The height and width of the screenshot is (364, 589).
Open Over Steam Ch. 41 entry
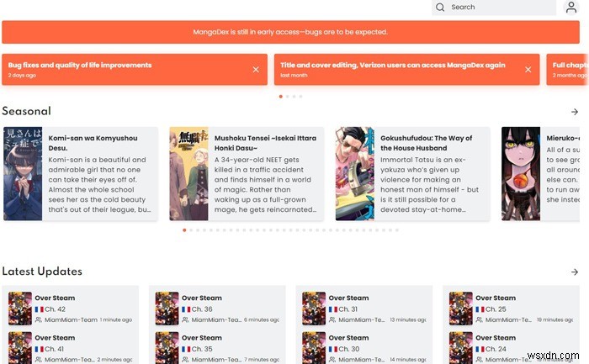70,347
